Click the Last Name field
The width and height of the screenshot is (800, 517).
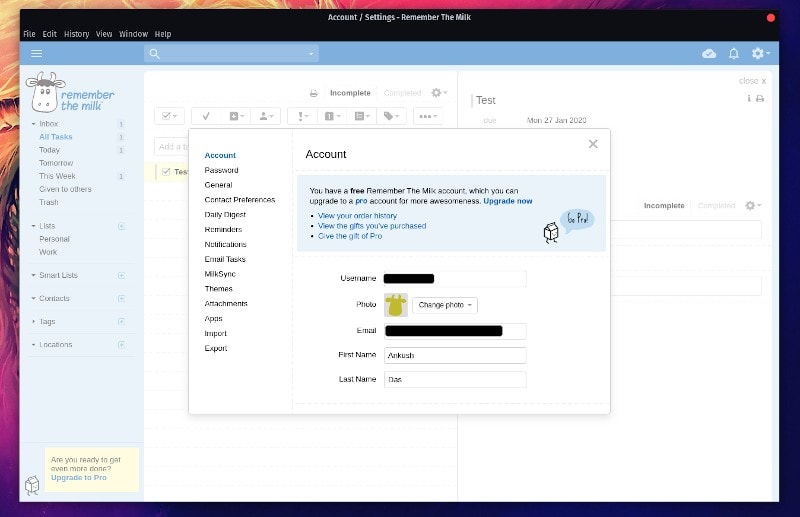tap(455, 380)
